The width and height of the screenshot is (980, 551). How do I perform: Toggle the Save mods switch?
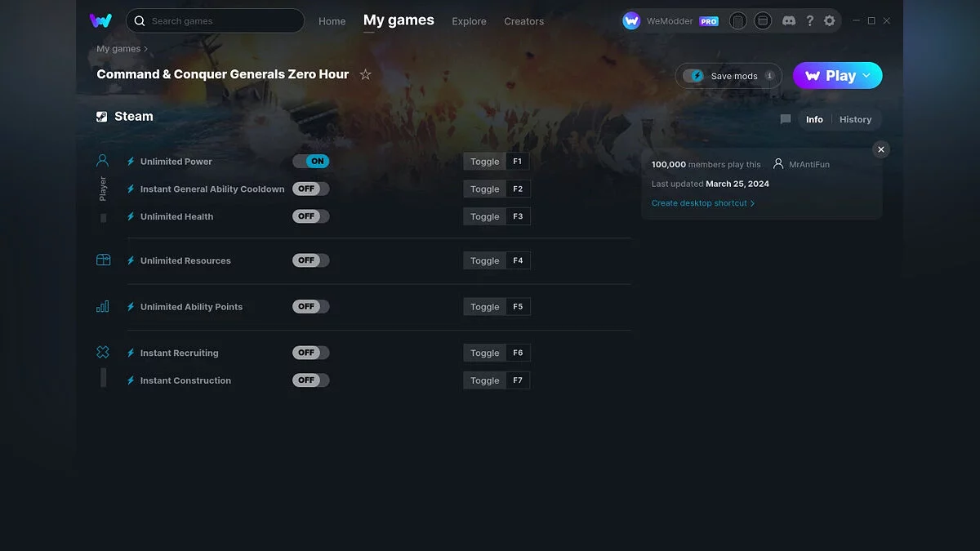point(694,76)
